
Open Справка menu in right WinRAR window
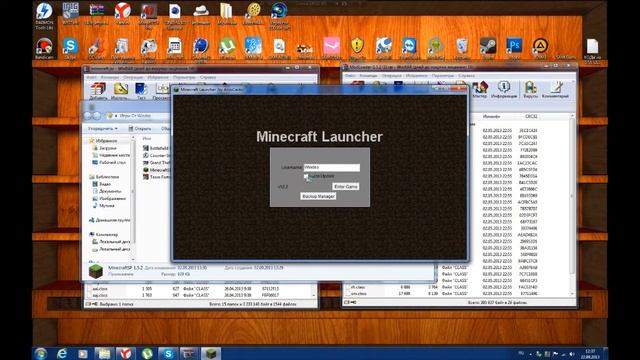click(466, 76)
